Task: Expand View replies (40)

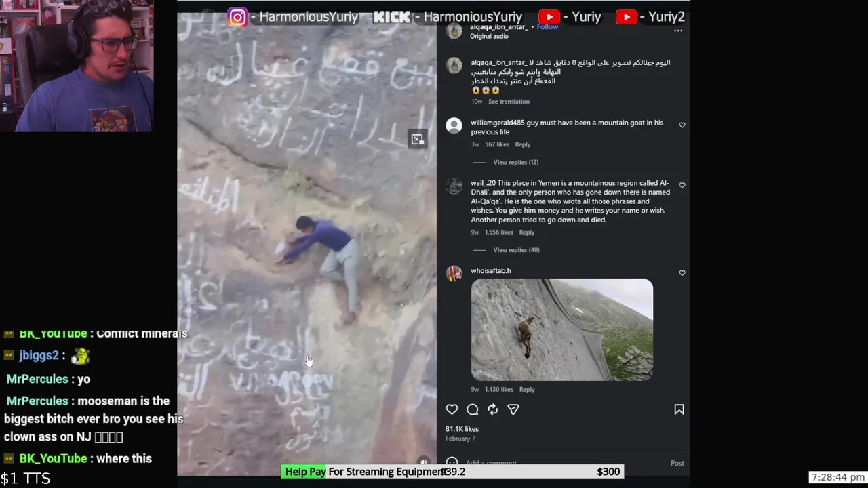Action: pyautogui.click(x=516, y=250)
